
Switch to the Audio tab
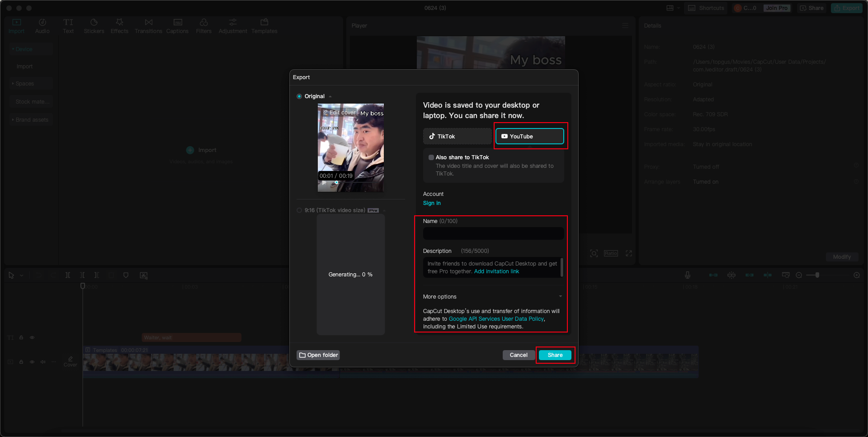[x=42, y=26]
